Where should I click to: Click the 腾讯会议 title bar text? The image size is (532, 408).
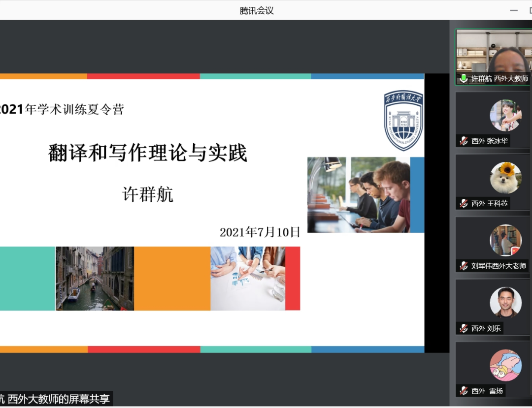[x=257, y=10]
